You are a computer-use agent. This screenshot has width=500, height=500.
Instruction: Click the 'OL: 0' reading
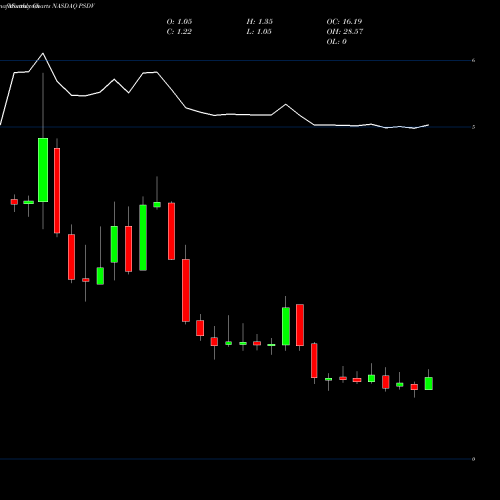click(337, 42)
